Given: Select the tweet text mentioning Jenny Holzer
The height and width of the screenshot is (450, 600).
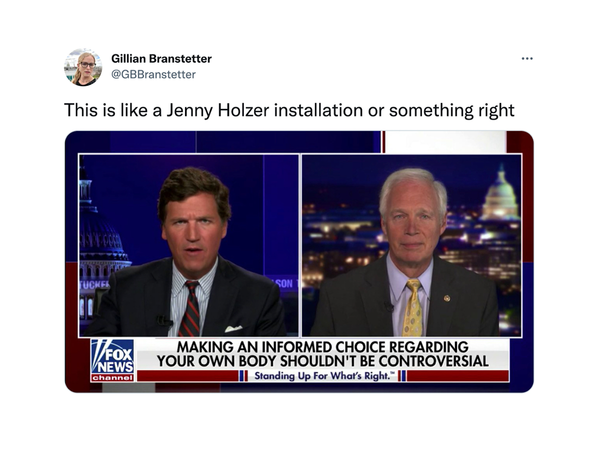Looking at the screenshot, I should pyautogui.click(x=289, y=110).
